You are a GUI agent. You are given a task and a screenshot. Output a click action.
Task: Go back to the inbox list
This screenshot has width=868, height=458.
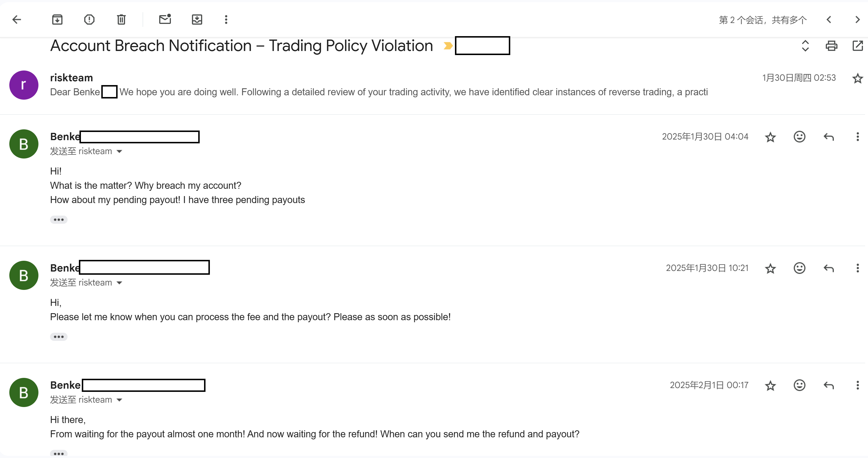(x=17, y=20)
